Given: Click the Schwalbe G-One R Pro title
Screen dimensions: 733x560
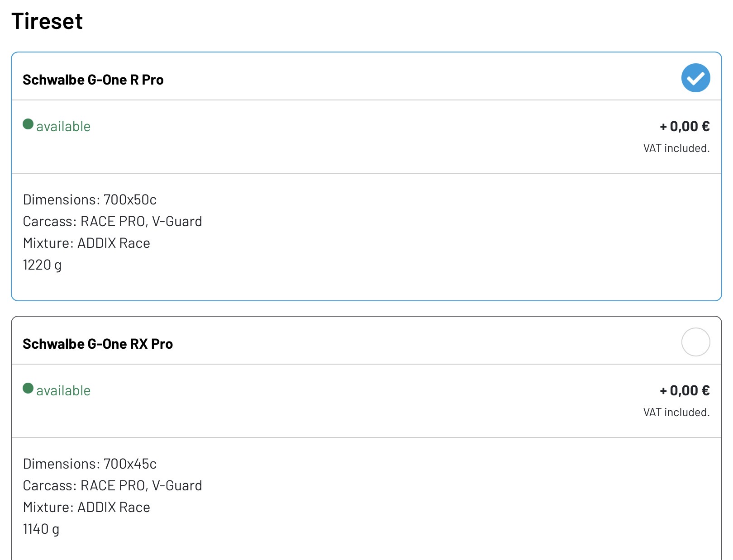Looking at the screenshot, I should [x=93, y=80].
